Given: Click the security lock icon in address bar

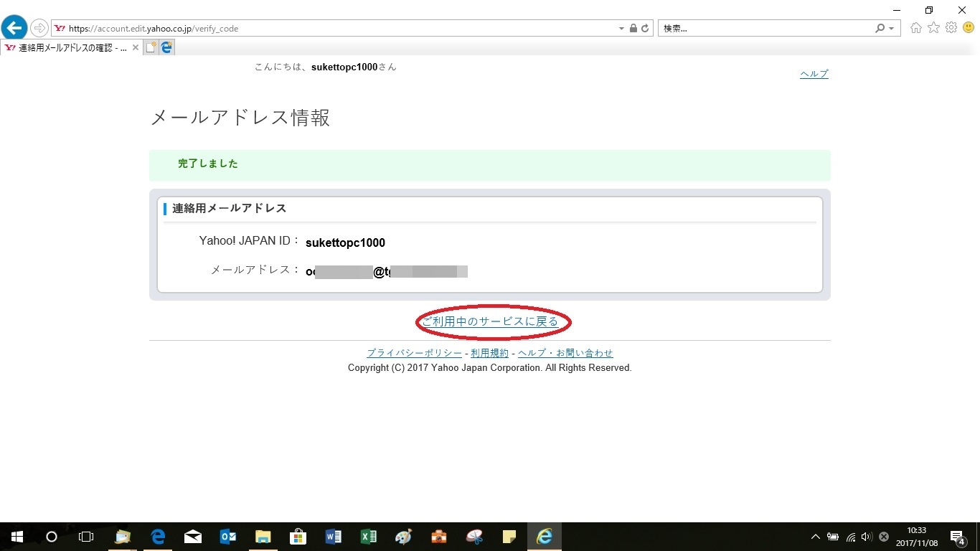Looking at the screenshot, I should point(633,29).
